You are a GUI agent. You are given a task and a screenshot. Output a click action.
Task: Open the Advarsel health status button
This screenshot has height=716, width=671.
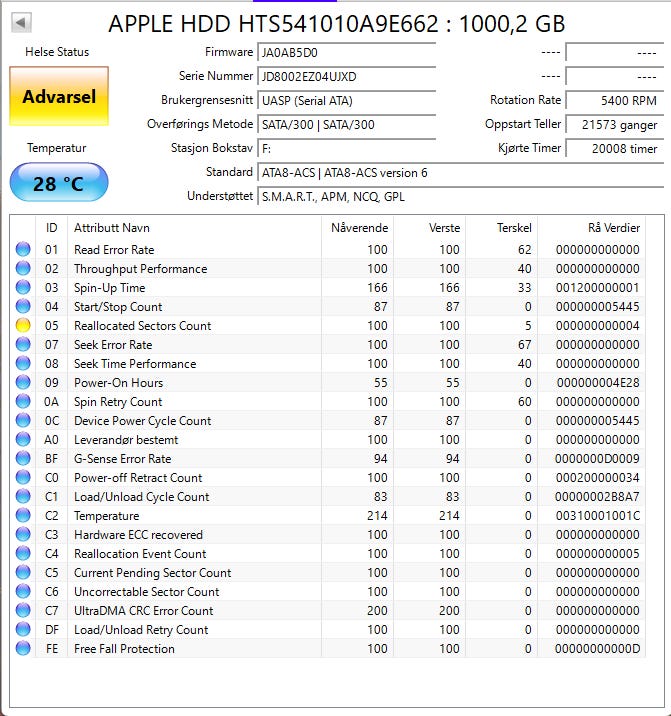(x=59, y=96)
